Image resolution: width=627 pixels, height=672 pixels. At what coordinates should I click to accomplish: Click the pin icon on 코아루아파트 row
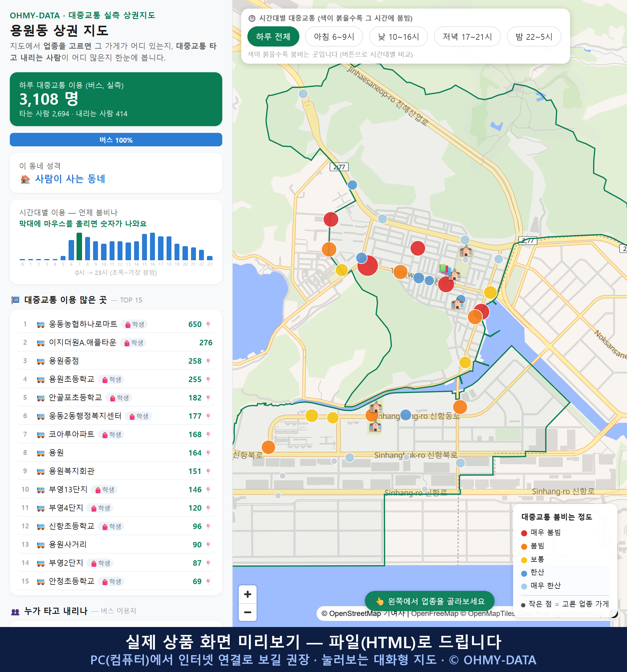click(208, 435)
